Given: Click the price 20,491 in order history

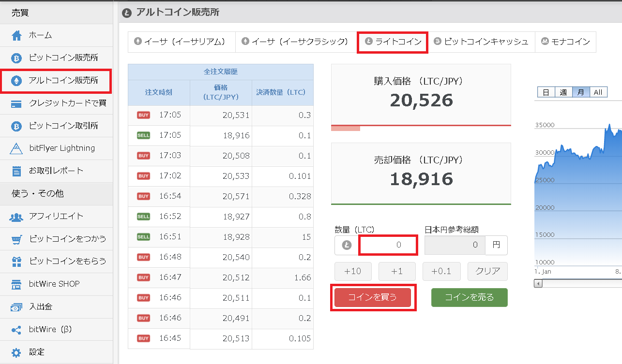Looking at the screenshot, I should (236, 318).
